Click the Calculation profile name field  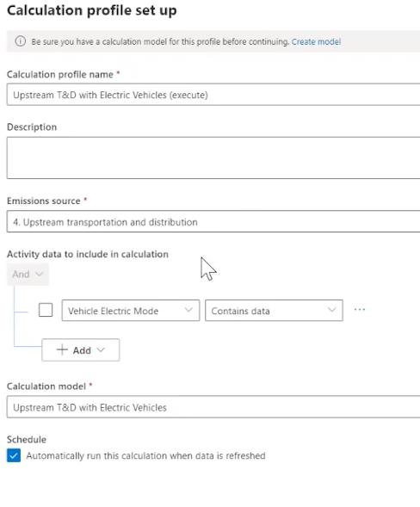tap(213, 95)
